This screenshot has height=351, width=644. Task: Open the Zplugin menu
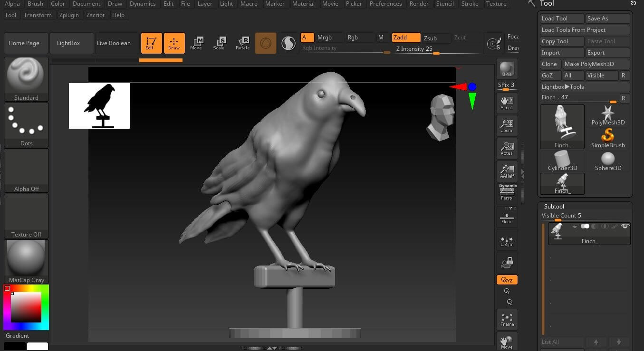tap(69, 15)
